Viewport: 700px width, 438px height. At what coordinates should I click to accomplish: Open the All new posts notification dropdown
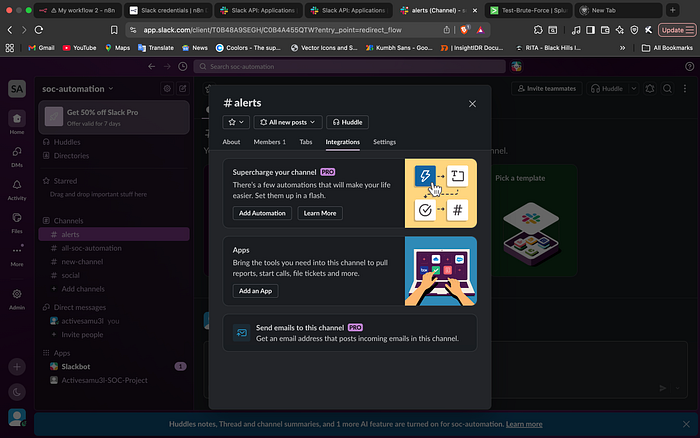point(288,122)
